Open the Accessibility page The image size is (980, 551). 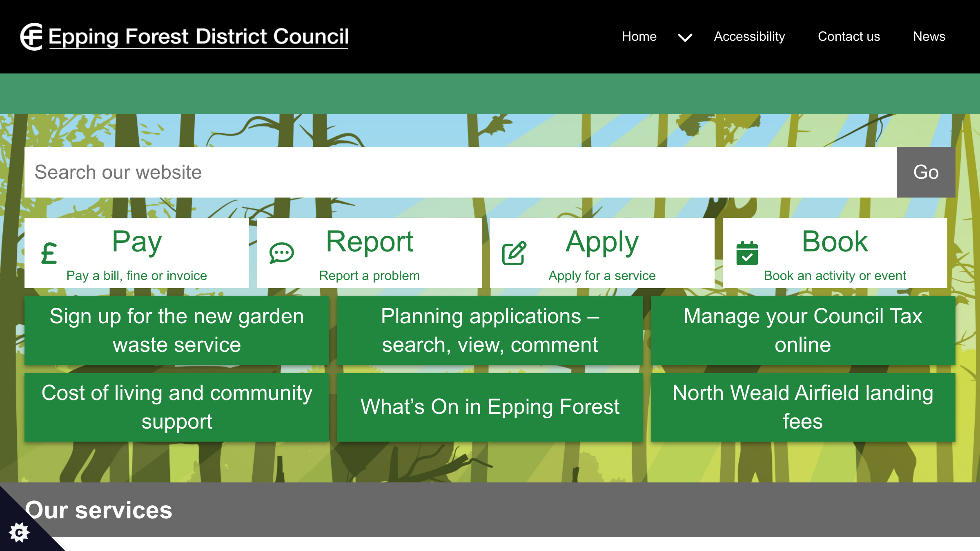tap(749, 37)
